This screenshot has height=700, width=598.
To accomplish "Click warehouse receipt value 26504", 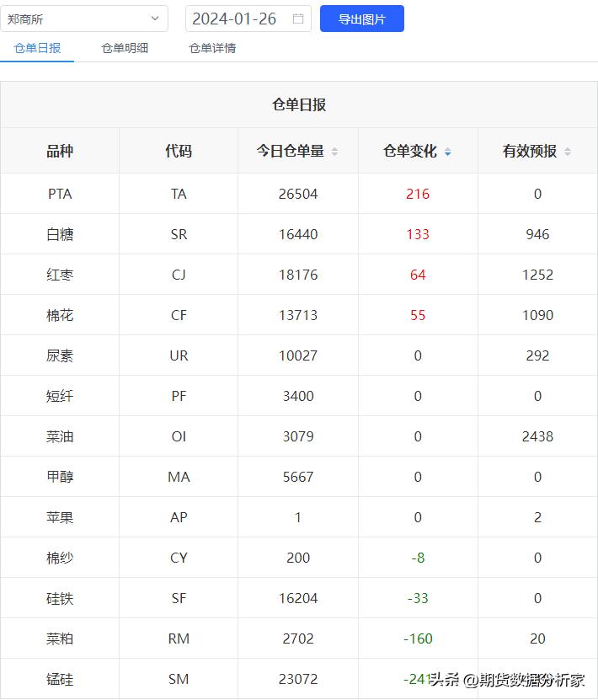I will click(x=298, y=194).
